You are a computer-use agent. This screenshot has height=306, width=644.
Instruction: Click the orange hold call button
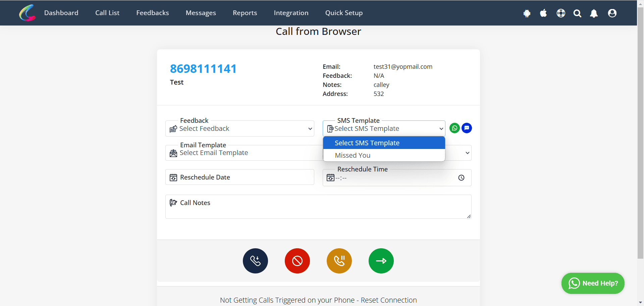pyautogui.click(x=339, y=261)
